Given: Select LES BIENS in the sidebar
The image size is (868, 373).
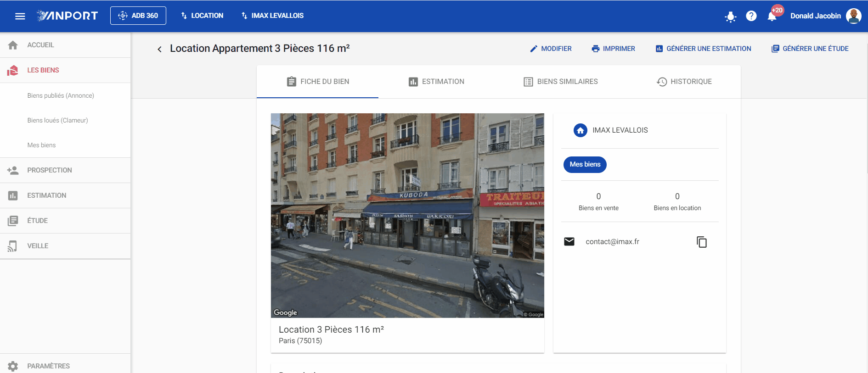Looking at the screenshot, I should point(65,70).
